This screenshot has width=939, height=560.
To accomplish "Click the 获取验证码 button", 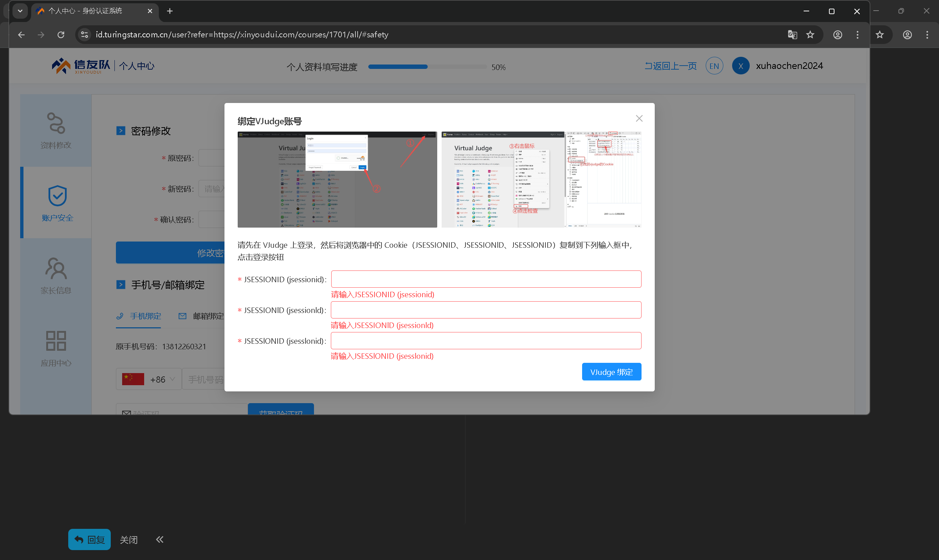I will [x=281, y=409].
